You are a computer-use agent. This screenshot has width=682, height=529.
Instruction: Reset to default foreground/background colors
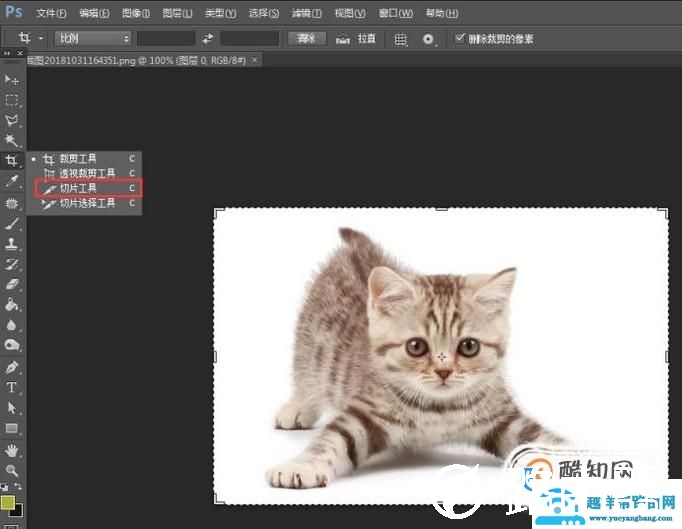coord(5,487)
